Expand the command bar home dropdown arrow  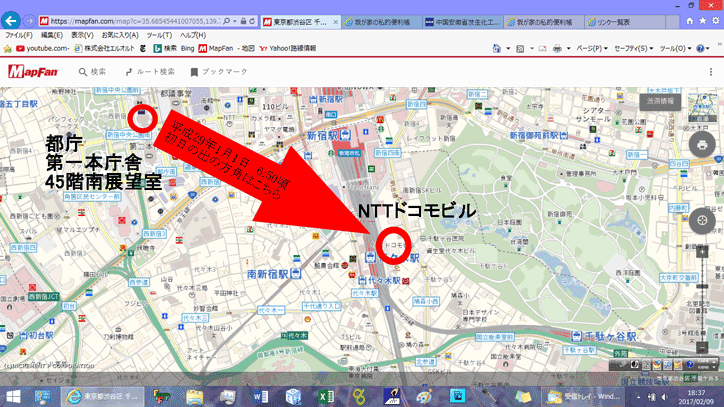[508, 49]
